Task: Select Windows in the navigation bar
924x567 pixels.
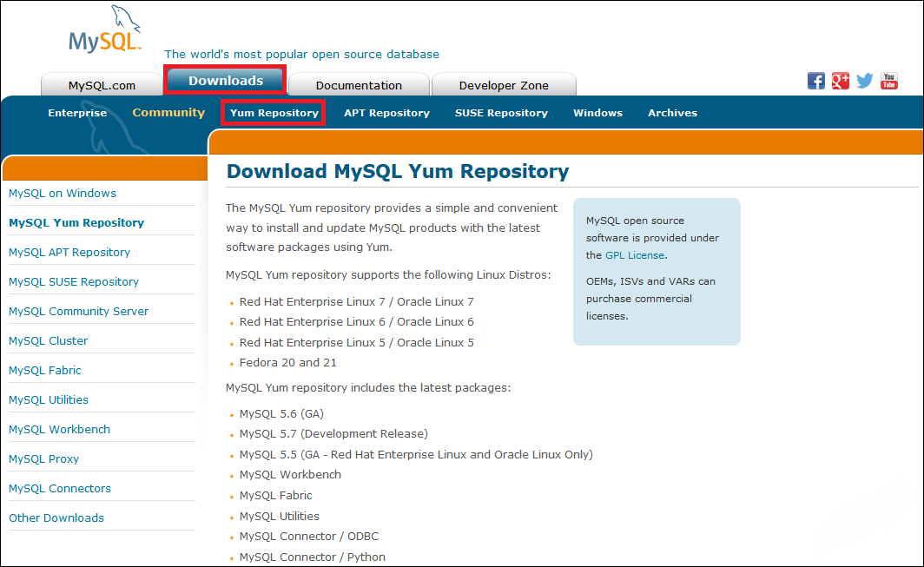Action: coord(597,113)
